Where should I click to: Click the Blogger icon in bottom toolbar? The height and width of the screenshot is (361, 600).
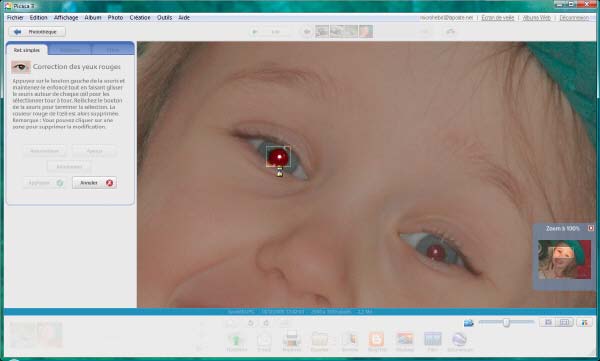376,341
